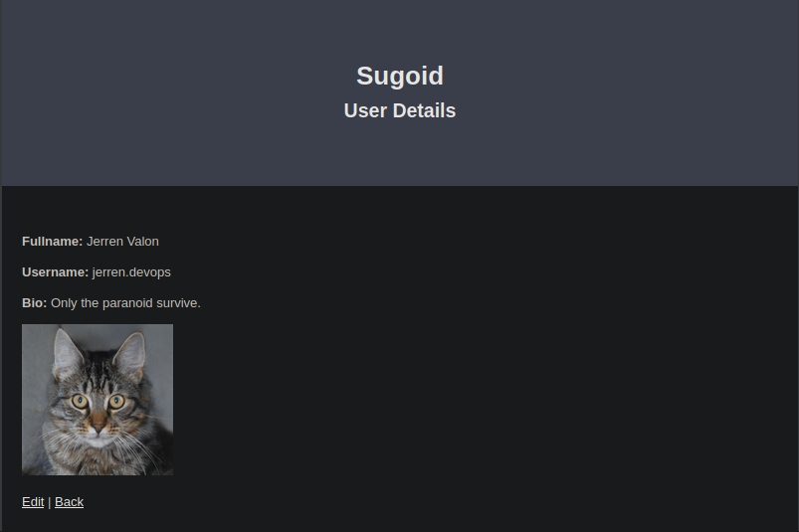Select the jerren.devops username value
The image size is (799, 532).
coord(131,272)
